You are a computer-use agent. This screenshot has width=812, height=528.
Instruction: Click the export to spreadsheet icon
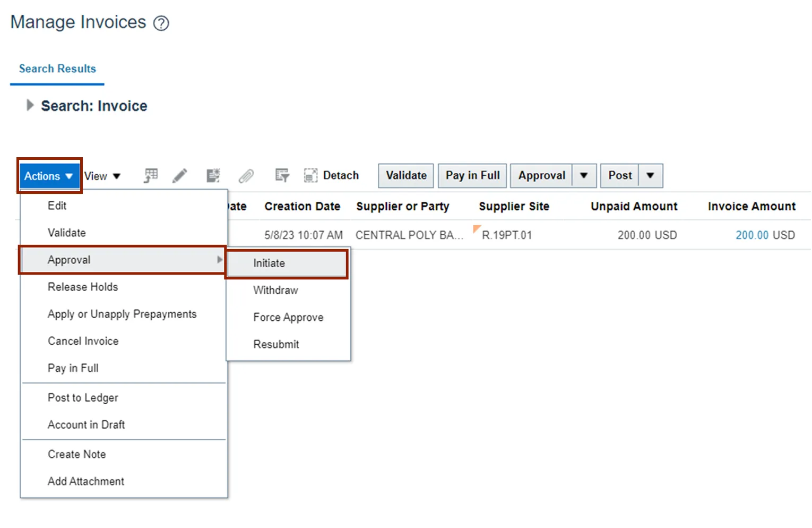click(151, 175)
